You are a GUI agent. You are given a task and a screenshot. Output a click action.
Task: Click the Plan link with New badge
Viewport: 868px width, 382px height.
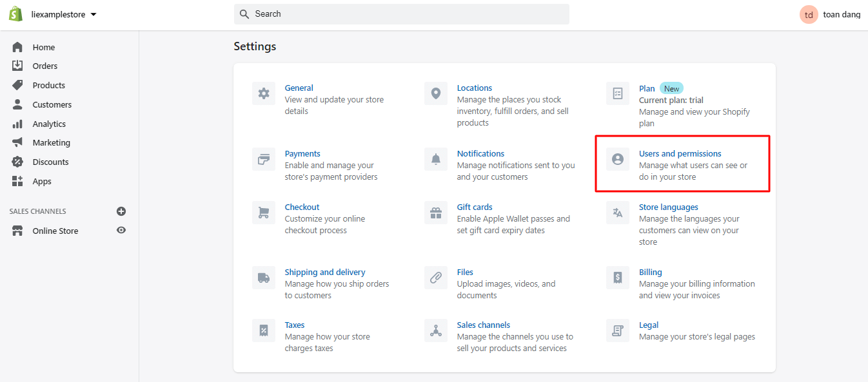pos(647,88)
